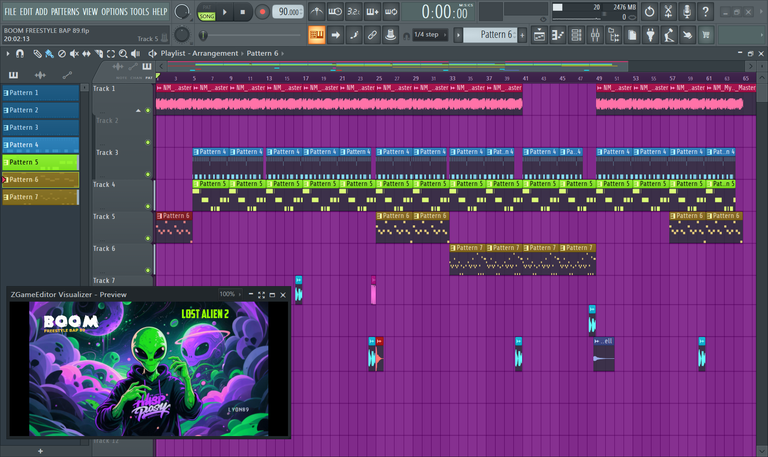Select the Delete tool in Playlist toolbar
768x457 pixels.
(x=62, y=53)
